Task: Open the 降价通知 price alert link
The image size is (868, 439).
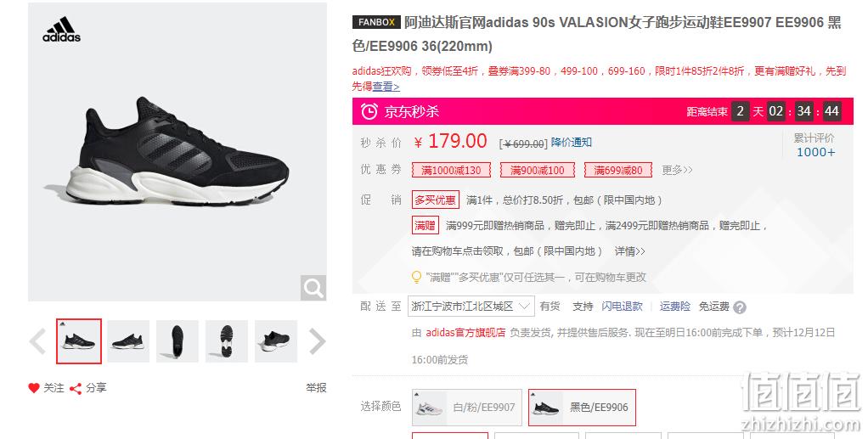Action: coord(572,143)
